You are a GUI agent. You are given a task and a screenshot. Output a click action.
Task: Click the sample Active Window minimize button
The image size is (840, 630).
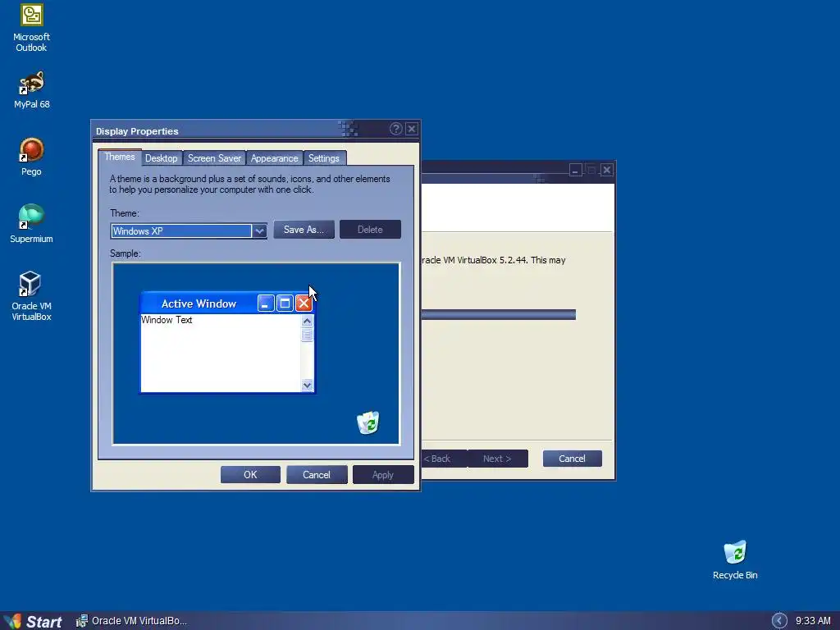click(x=266, y=304)
